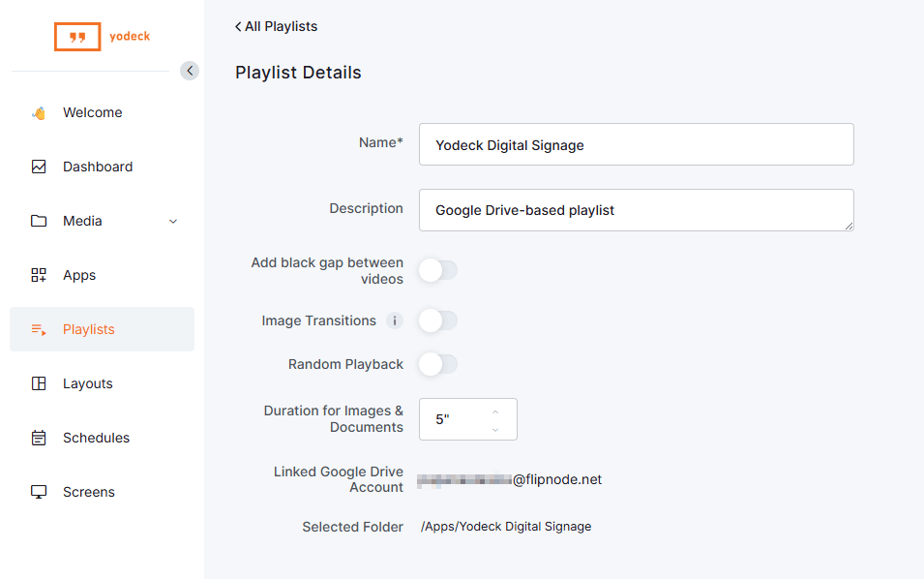
Task: Click the playlist Name text field
Action: (x=636, y=144)
